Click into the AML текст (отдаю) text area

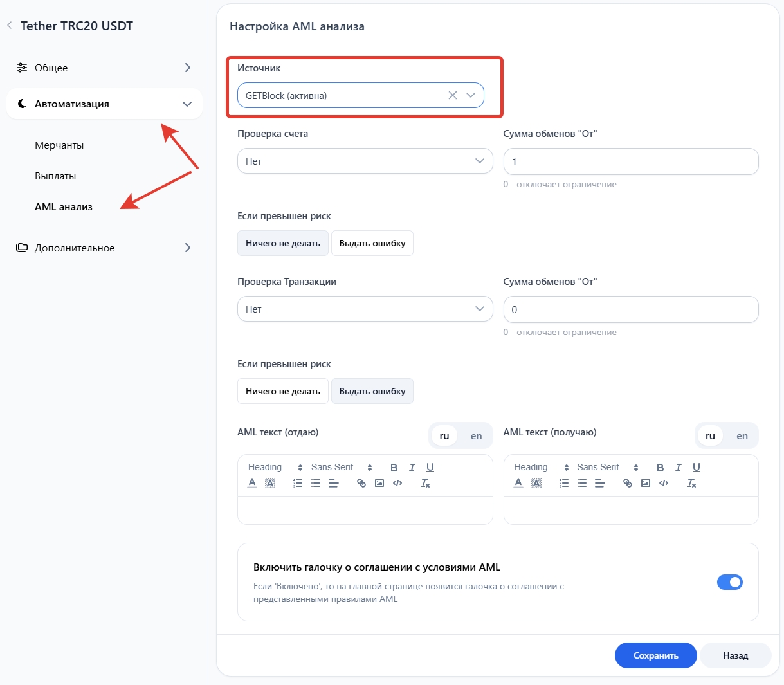365,510
